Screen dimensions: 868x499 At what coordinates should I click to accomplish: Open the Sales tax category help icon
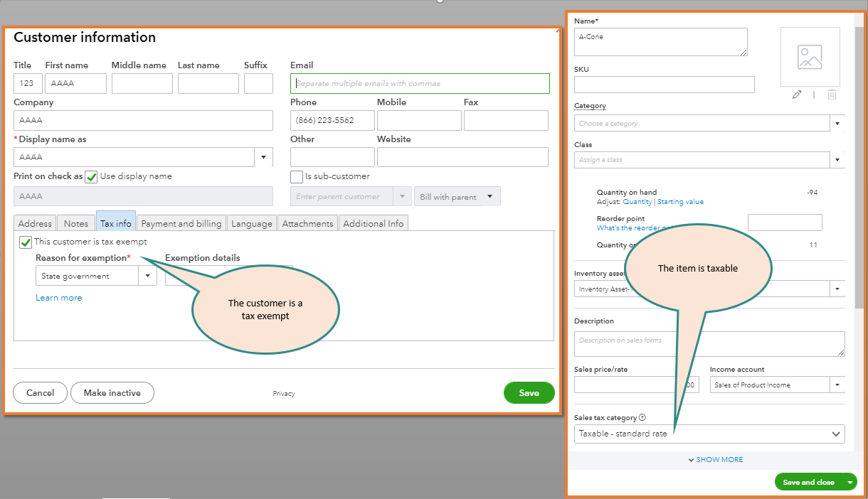click(x=642, y=417)
